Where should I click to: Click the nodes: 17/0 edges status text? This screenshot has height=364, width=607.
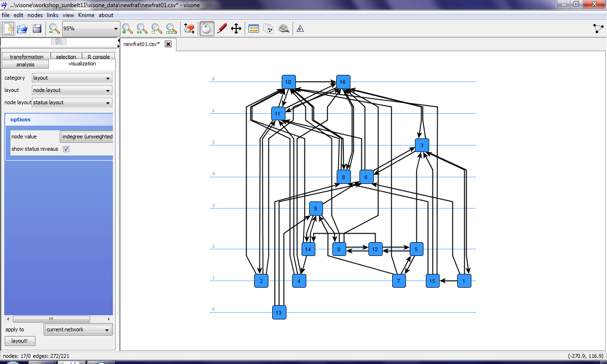point(36,355)
